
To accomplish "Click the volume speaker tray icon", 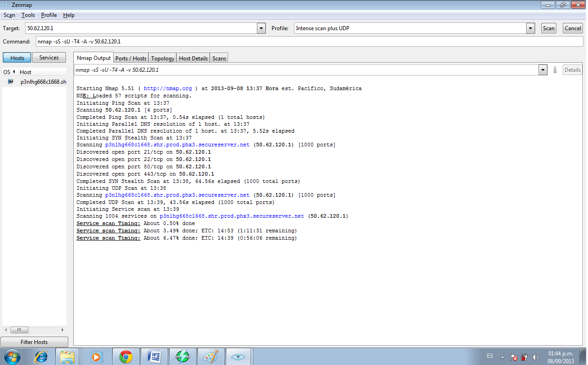I will [x=536, y=357].
